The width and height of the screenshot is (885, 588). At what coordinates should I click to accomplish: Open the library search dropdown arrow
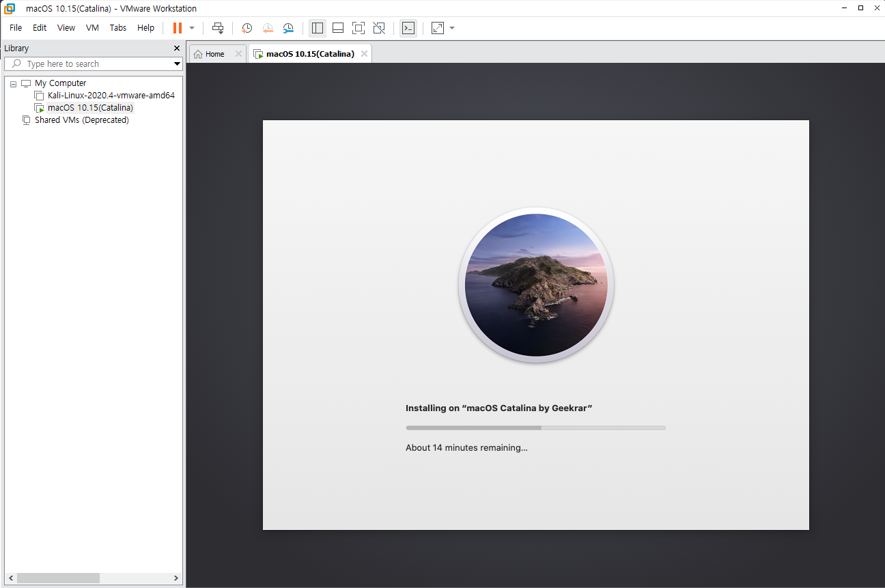(177, 64)
